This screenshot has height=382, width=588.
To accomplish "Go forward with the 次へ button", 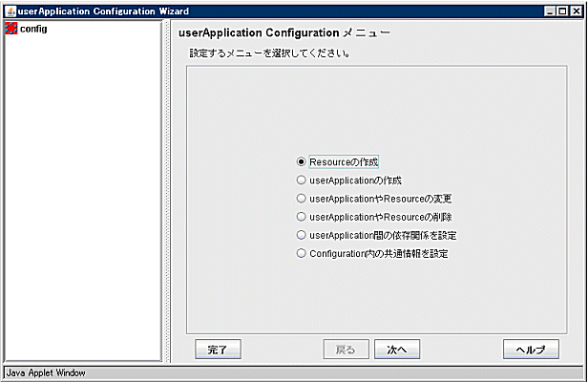I will pos(397,350).
